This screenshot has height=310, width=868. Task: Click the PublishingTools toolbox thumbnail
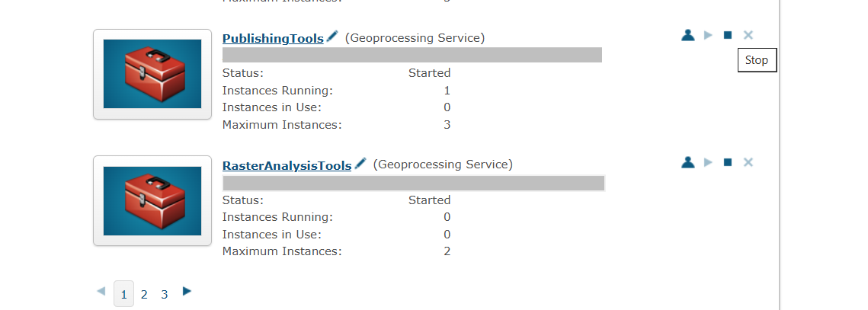(152, 74)
